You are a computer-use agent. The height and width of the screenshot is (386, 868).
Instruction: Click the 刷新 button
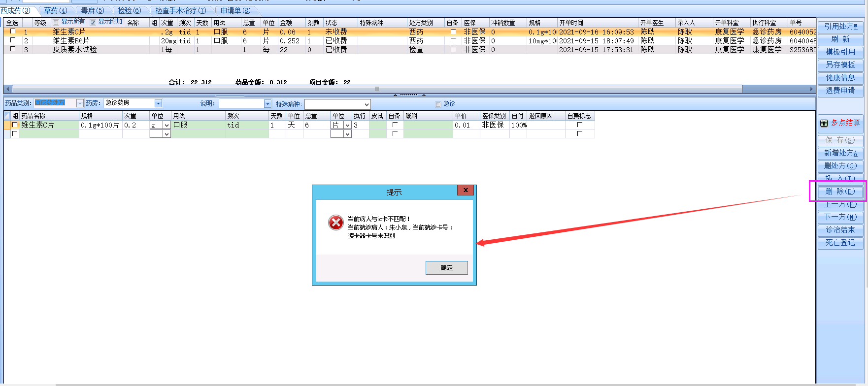tap(840, 39)
